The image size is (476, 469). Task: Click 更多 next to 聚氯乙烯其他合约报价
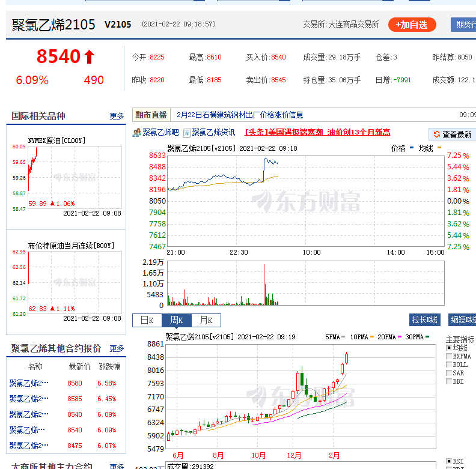(x=117, y=348)
